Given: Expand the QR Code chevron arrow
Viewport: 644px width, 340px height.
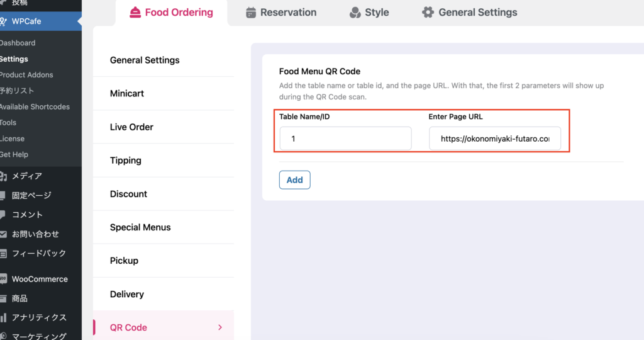Looking at the screenshot, I should point(219,327).
